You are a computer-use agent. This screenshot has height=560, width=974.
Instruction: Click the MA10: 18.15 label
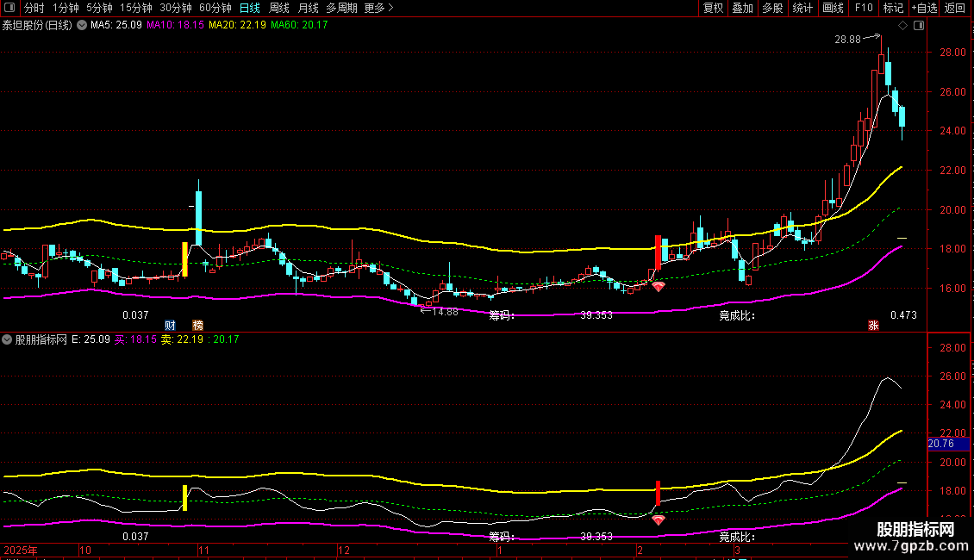click(175, 26)
